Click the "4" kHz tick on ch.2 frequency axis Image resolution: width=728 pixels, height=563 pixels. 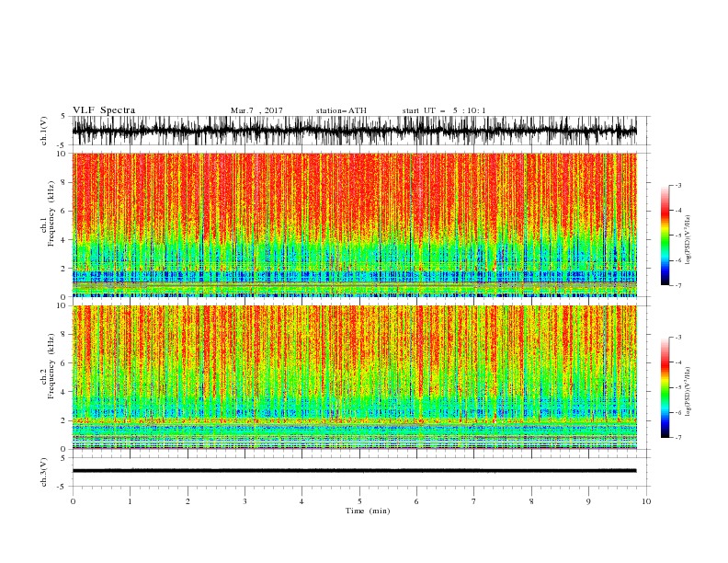64,392
